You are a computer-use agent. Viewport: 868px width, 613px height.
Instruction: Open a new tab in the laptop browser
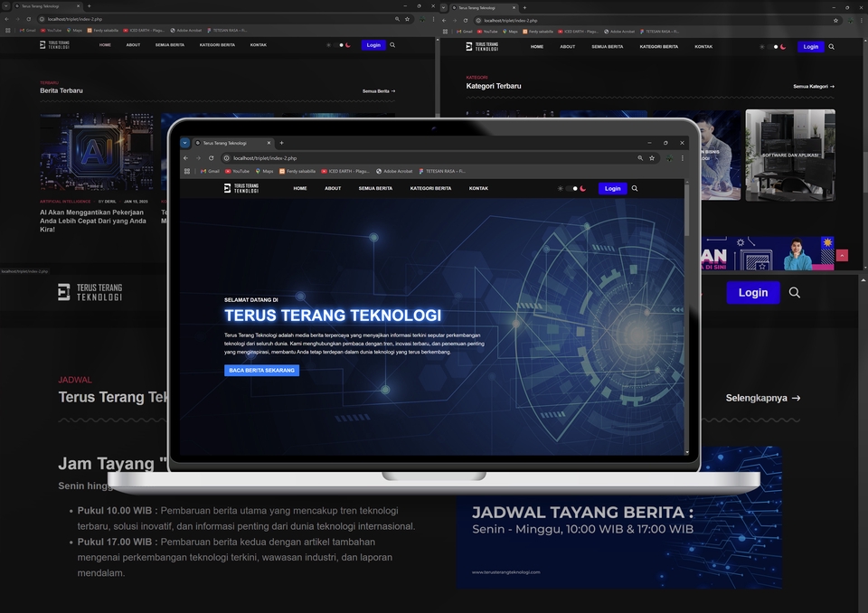[281, 143]
